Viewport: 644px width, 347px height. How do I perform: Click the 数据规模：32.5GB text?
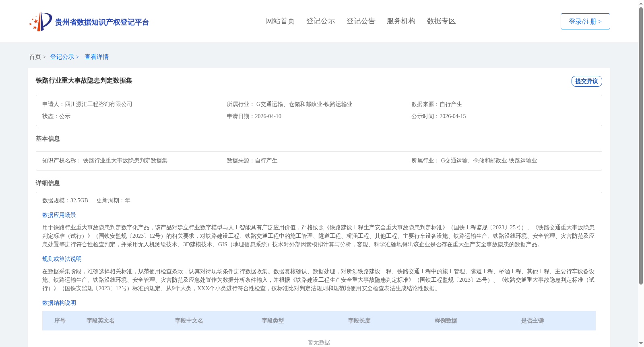65,201
